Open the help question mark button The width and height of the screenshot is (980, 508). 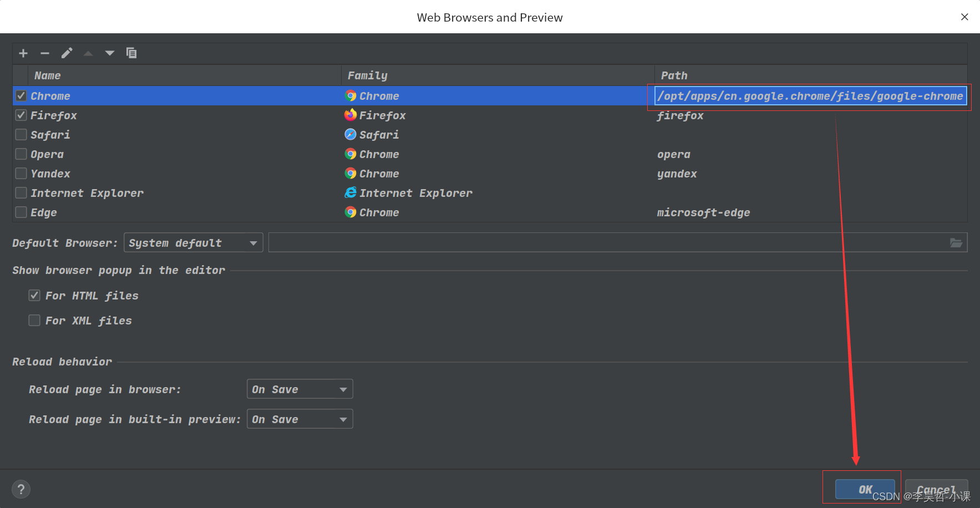pos(21,489)
